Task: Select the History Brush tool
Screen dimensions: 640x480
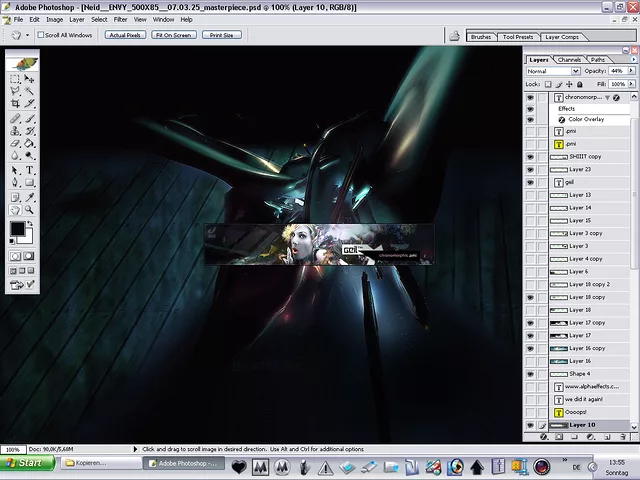Action: [29, 131]
